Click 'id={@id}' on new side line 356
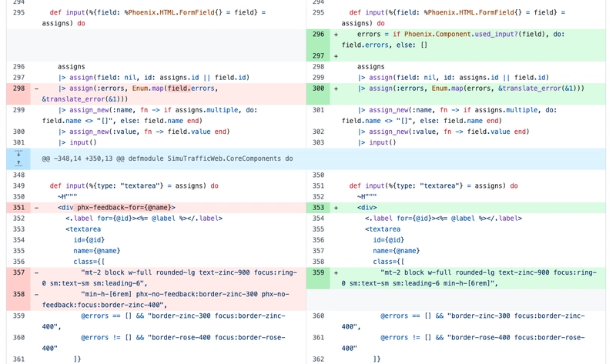Image resolution: width=616 pixels, height=364 pixels. (x=389, y=240)
